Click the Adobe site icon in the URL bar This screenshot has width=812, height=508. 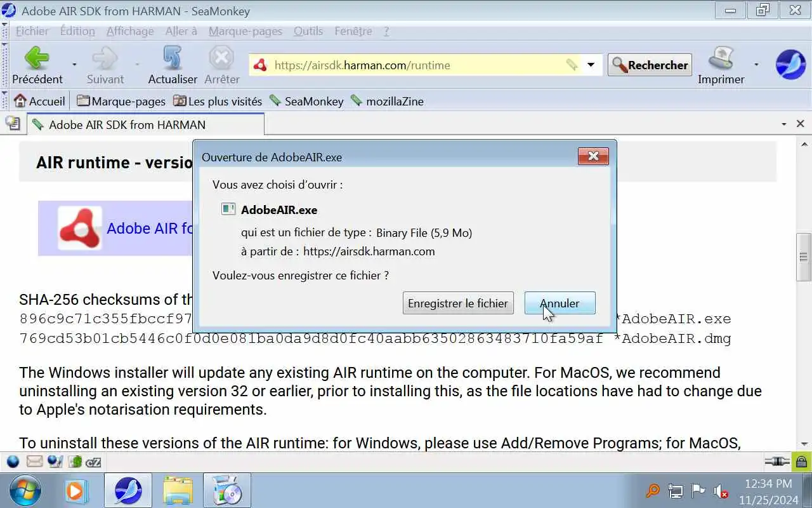point(259,65)
